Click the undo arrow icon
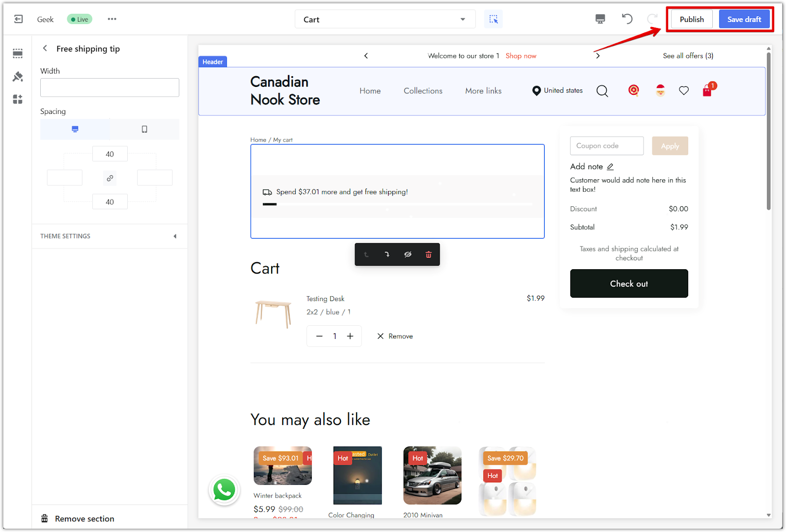The image size is (786, 532). pos(627,19)
